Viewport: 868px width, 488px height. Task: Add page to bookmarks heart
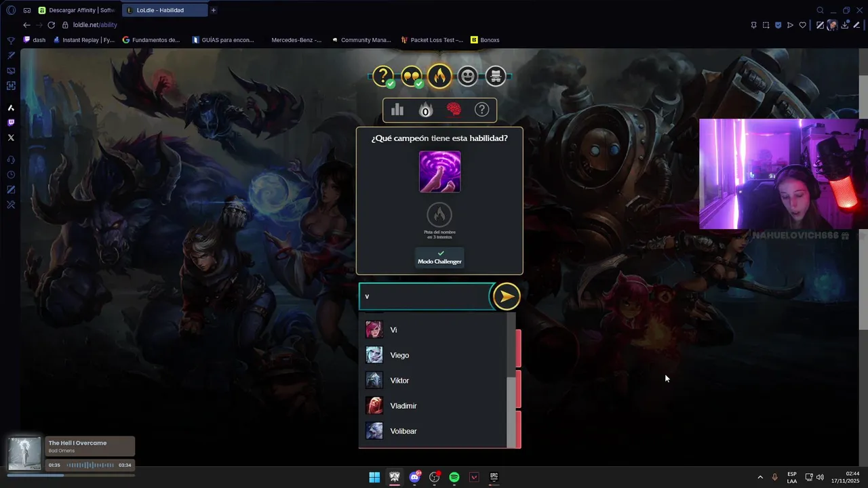[802, 25]
